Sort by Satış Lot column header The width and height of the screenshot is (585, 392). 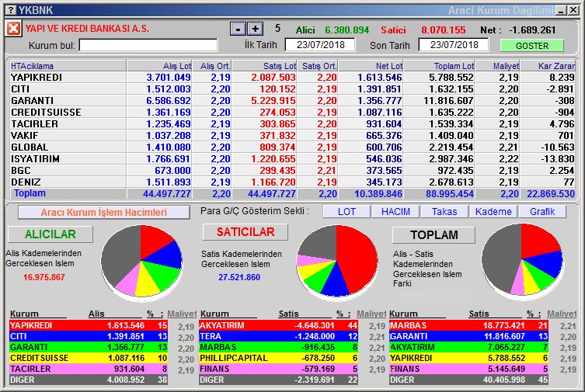264,66
